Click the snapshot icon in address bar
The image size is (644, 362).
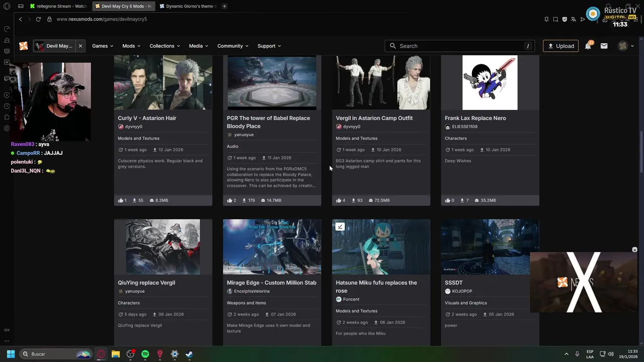pyautogui.click(x=555, y=19)
